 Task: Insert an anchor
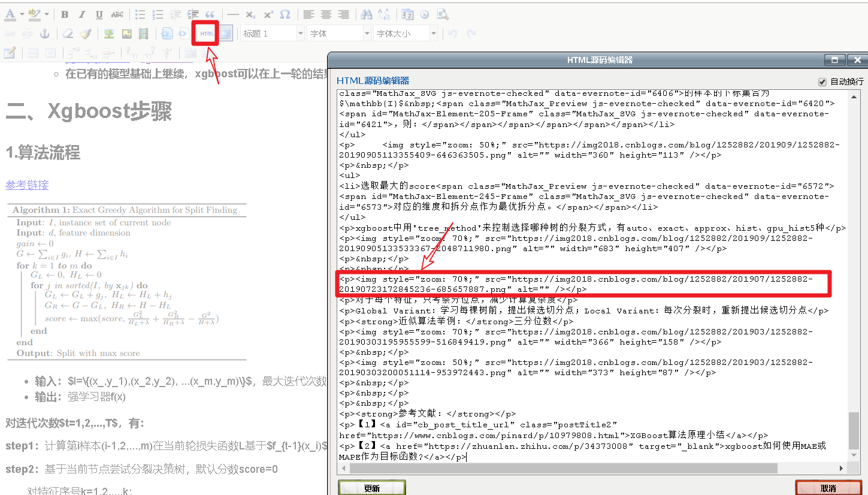tap(44, 34)
